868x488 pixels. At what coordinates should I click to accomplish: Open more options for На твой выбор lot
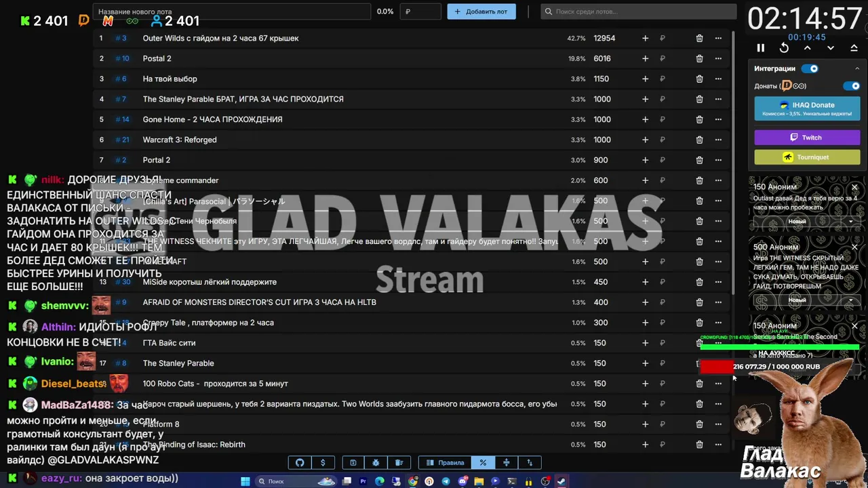click(x=718, y=79)
